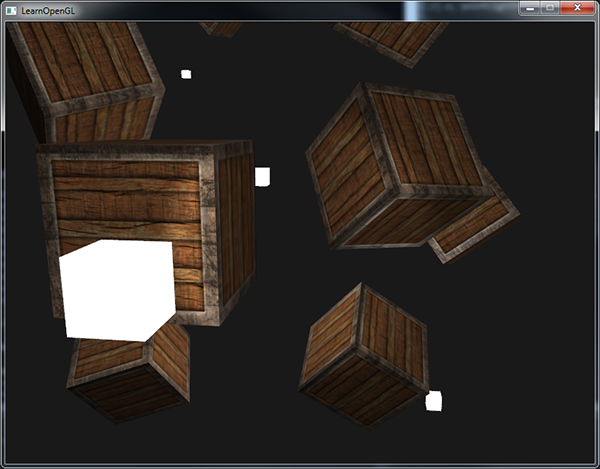This screenshot has height=469, width=600.
Task: Maximize the LearnOpenGL window
Action: (x=555, y=8)
